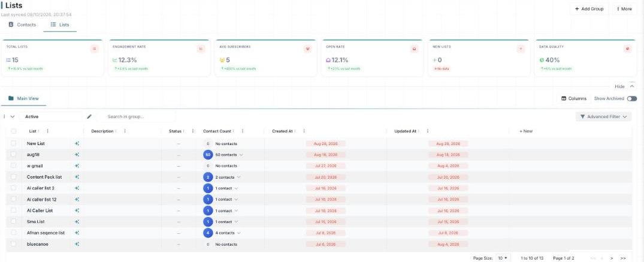The image size is (644, 262).
Task: Click the Columns button
Action: coord(574,99)
